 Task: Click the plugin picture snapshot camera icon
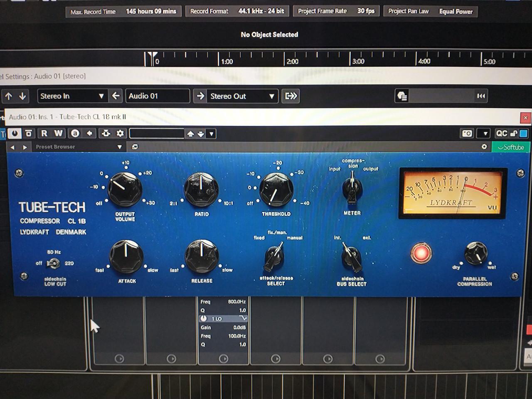tap(467, 133)
